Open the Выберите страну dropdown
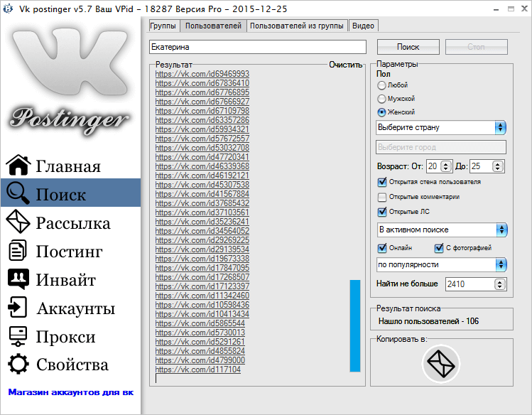 (x=441, y=128)
